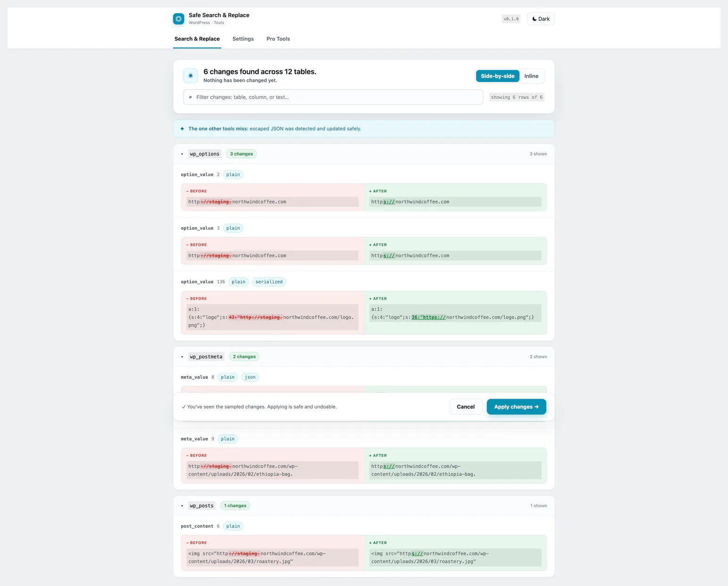Collapse the wp_posts table group
Viewport: 728px width, 586px height.
182,506
